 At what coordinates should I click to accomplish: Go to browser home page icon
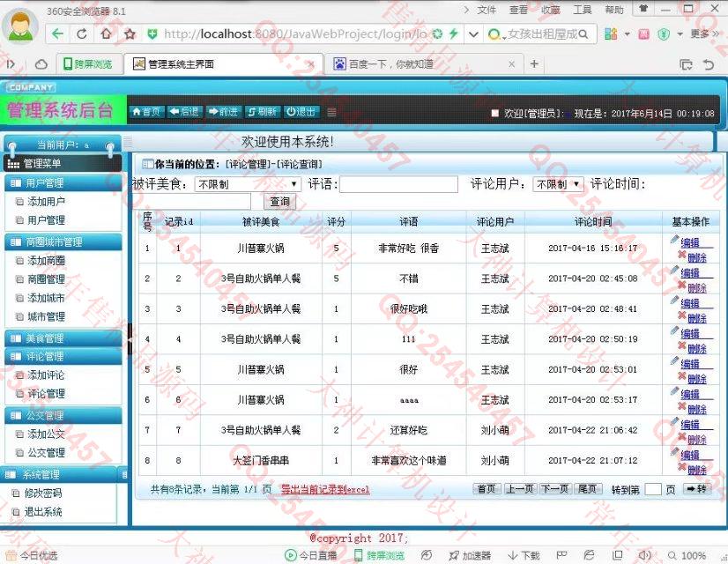pyautogui.click(x=106, y=33)
